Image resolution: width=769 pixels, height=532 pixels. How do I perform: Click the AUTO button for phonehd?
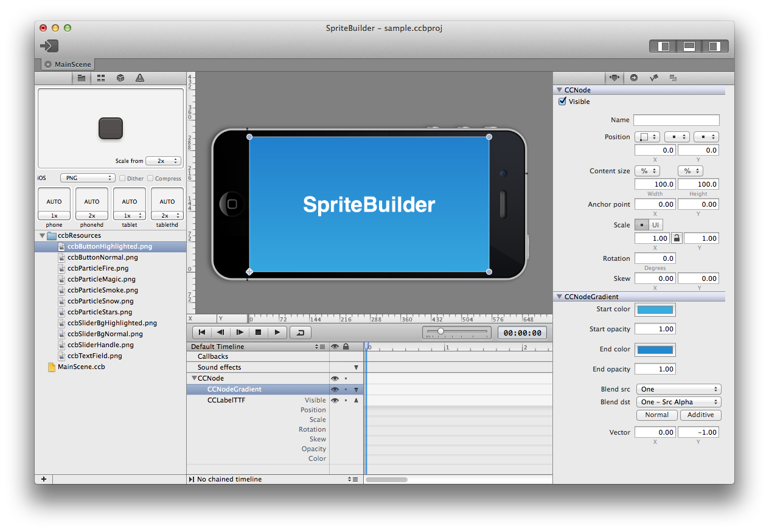[92, 201]
